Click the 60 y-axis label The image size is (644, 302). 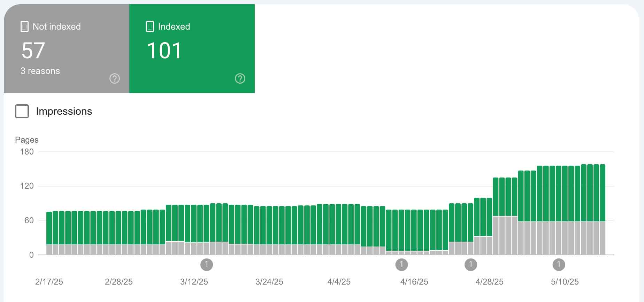click(29, 220)
